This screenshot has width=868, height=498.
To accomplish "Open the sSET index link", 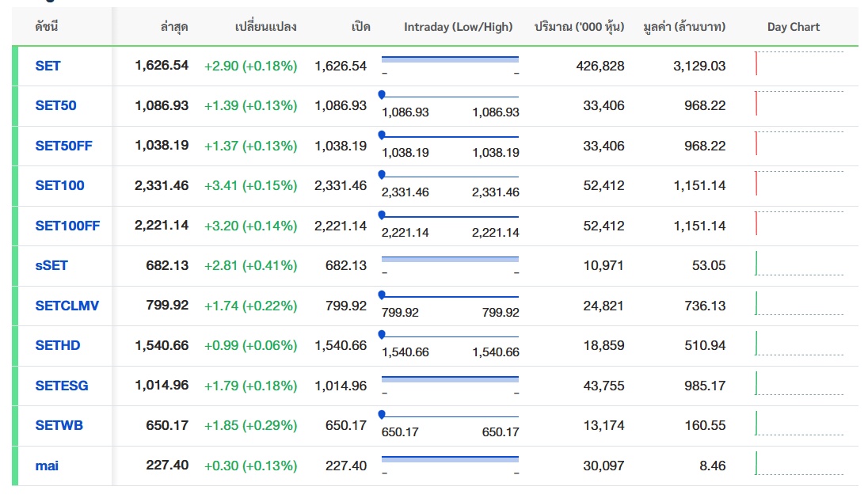I will point(51,265).
